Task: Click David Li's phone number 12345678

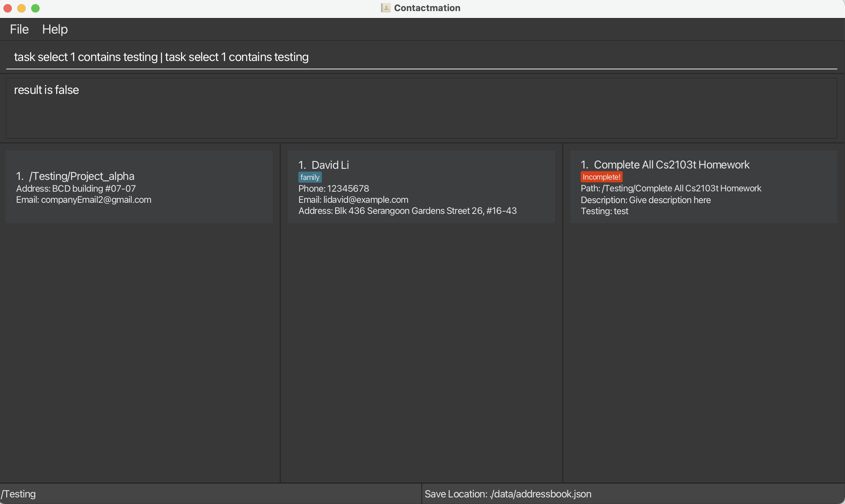Action: (x=348, y=189)
